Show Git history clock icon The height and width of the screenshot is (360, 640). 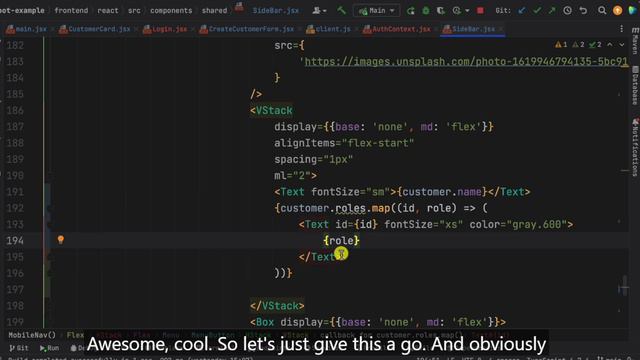(x=567, y=11)
